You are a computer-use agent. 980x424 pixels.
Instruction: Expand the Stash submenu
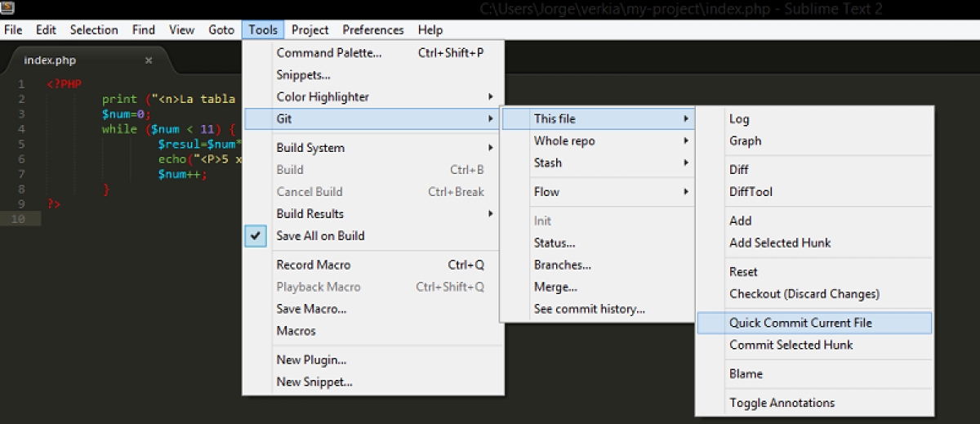click(x=598, y=163)
